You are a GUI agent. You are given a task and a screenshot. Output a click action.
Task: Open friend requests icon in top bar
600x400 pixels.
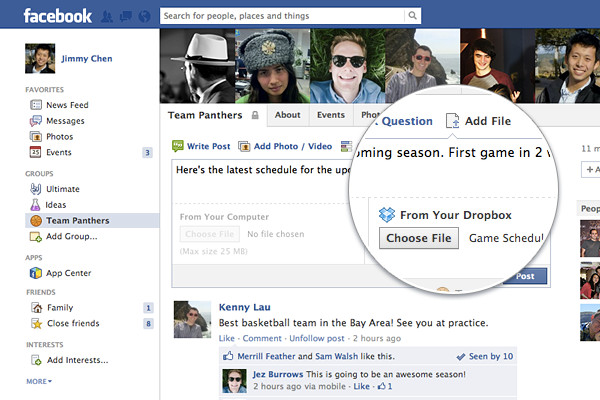(107, 16)
